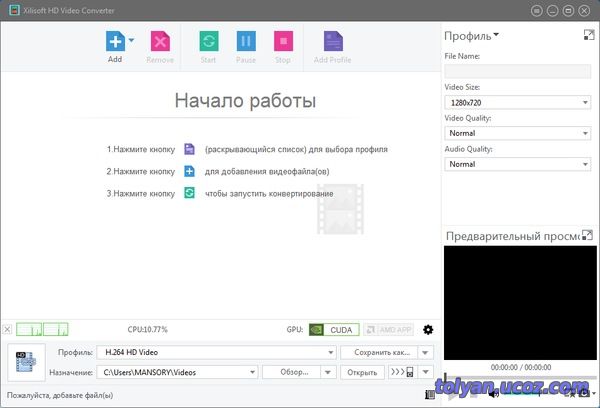Minimize the Xilisoft HD Video Converter window
Viewport: 600px width, 408px height.
click(x=552, y=11)
